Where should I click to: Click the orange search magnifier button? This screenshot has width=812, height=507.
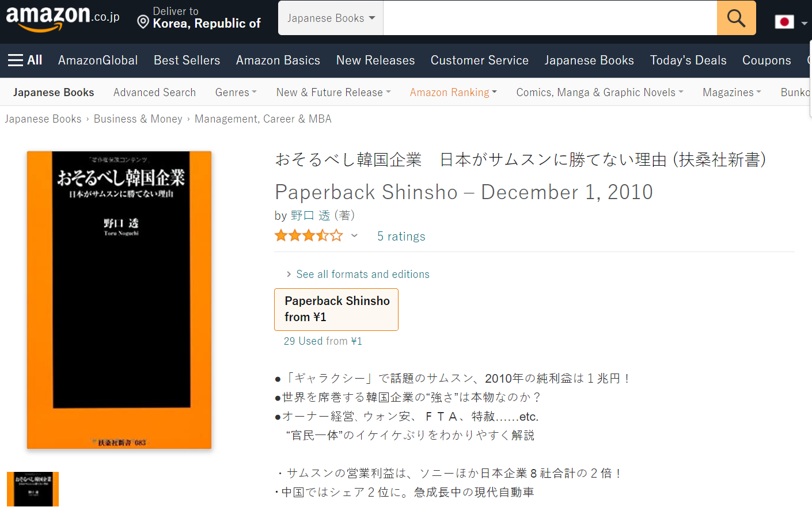(x=736, y=18)
